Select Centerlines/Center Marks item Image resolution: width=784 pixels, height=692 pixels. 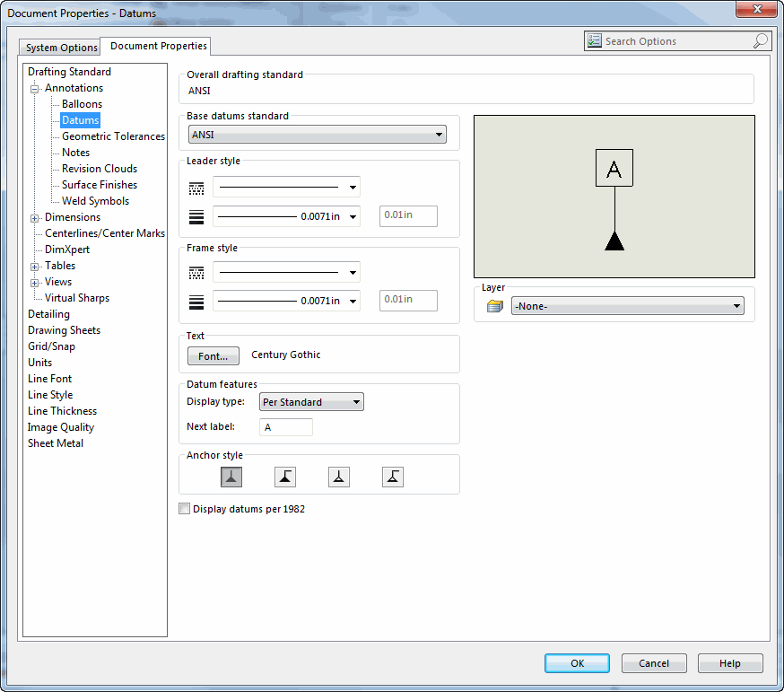pos(105,233)
